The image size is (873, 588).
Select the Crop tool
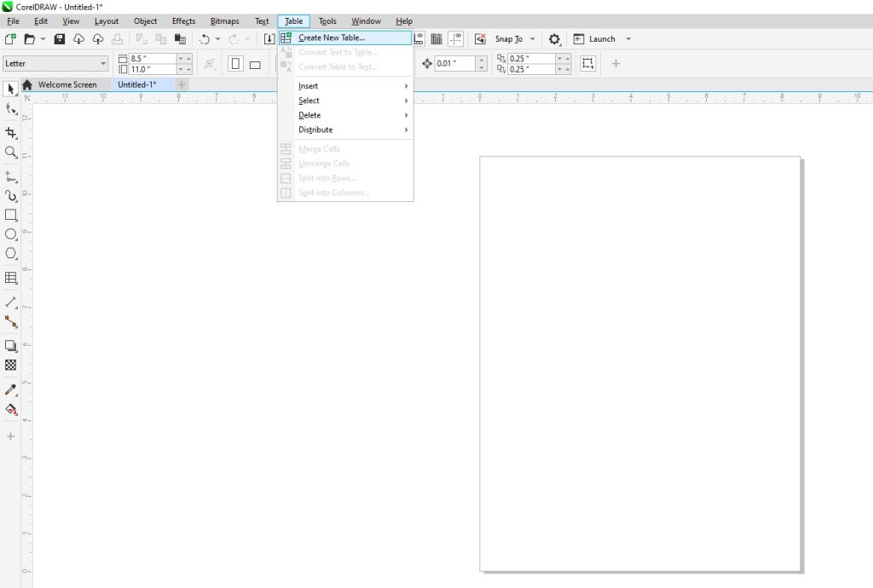pos(11,133)
